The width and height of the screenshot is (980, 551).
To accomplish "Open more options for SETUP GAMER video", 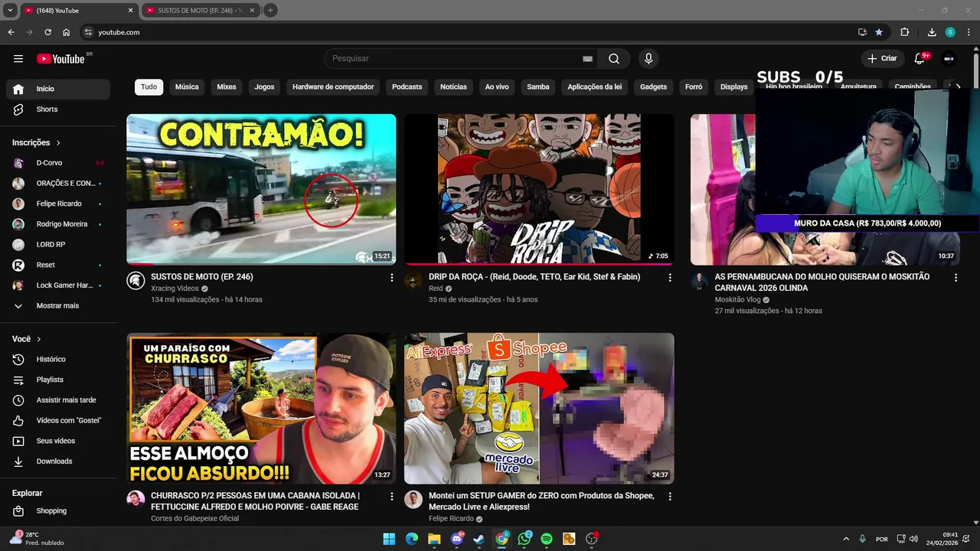I will coord(670,497).
